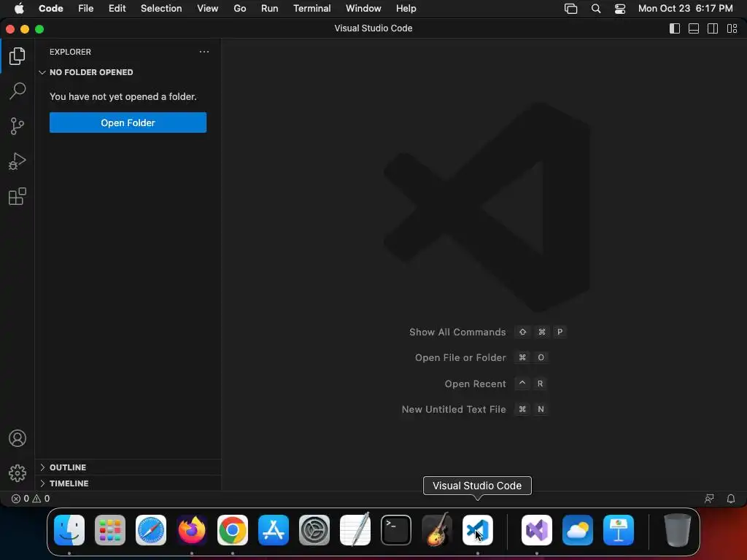Viewport: 747px width, 560px height.
Task: Open Launchpad from the Dock
Action: [x=110, y=530]
